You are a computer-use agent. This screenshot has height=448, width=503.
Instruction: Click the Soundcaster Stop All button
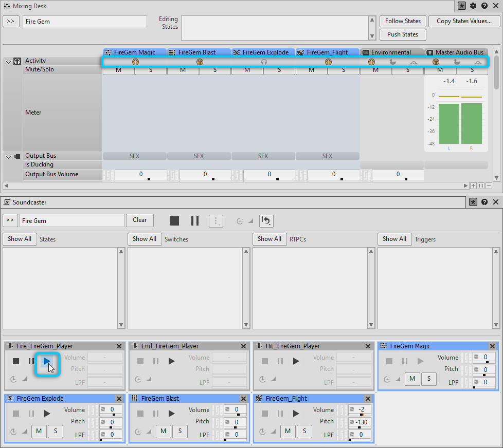[x=174, y=221]
